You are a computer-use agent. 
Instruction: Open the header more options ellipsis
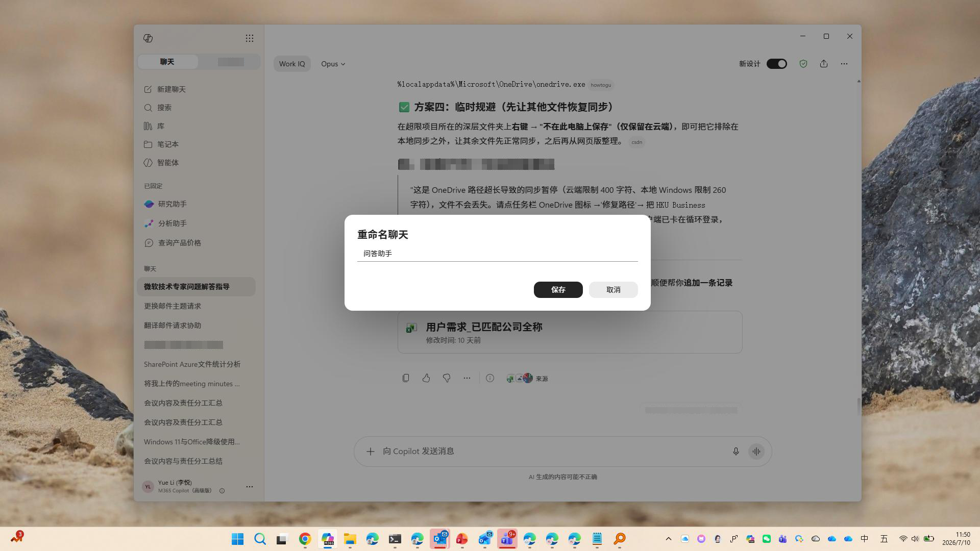pyautogui.click(x=844, y=64)
